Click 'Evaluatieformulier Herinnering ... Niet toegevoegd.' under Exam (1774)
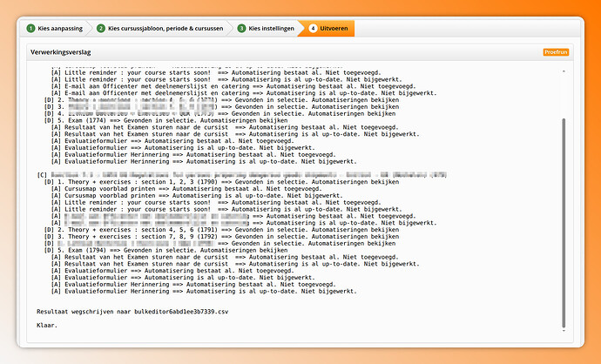This screenshot has height=364, width=601. click(x=193, y=154)
